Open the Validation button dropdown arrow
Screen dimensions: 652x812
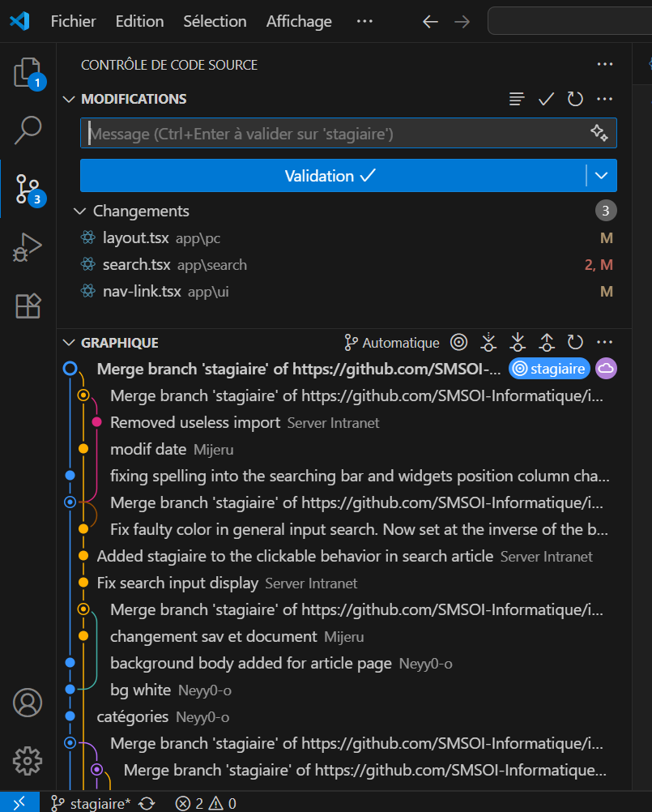coord(601,176)
